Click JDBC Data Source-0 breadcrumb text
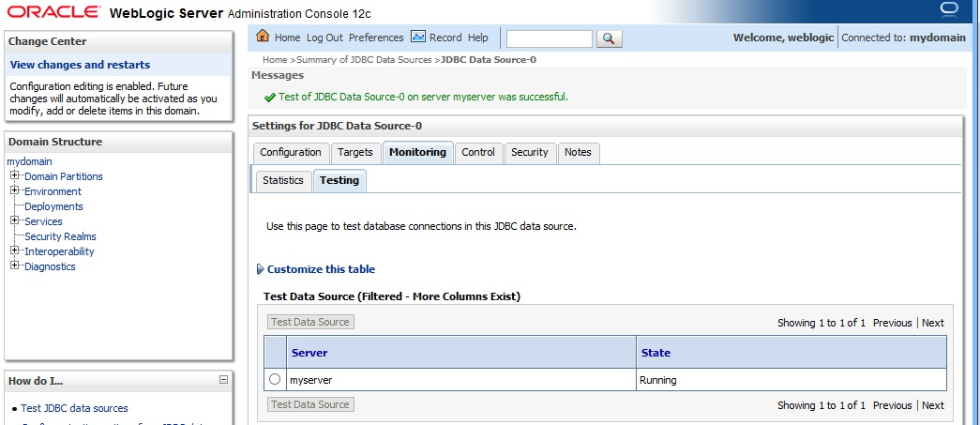 [x=489, y=60]
